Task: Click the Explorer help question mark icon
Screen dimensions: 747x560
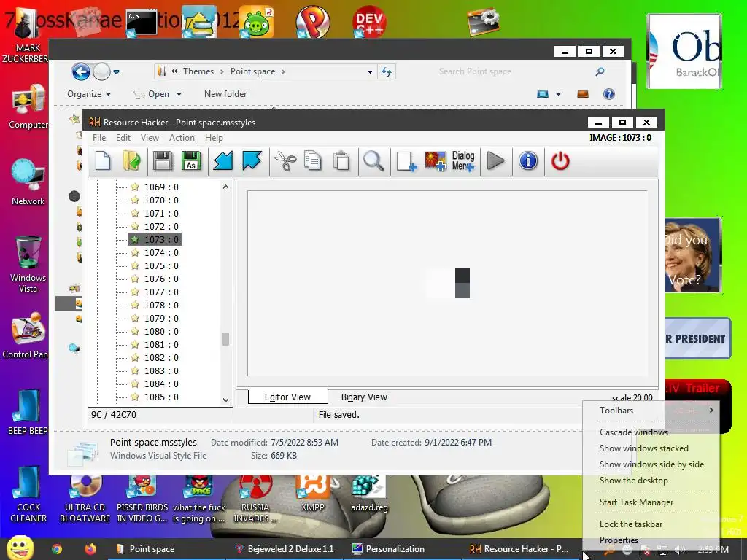Action: click(x=609, y=94)
